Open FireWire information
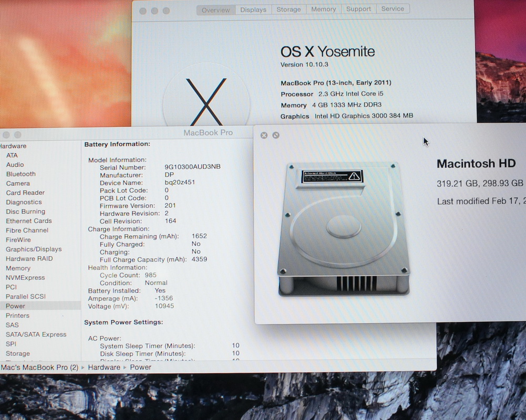 pos(18,240)
